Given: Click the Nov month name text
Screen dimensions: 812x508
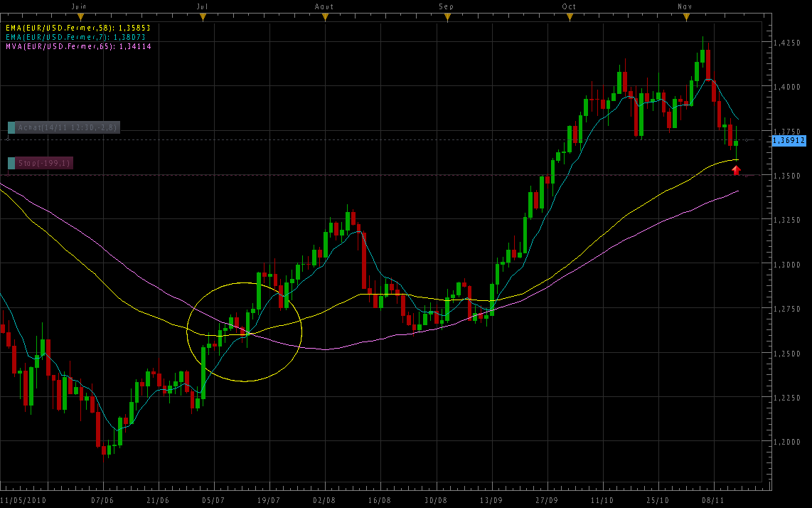Looking at the screenshot, I should [x=685, y=6].
